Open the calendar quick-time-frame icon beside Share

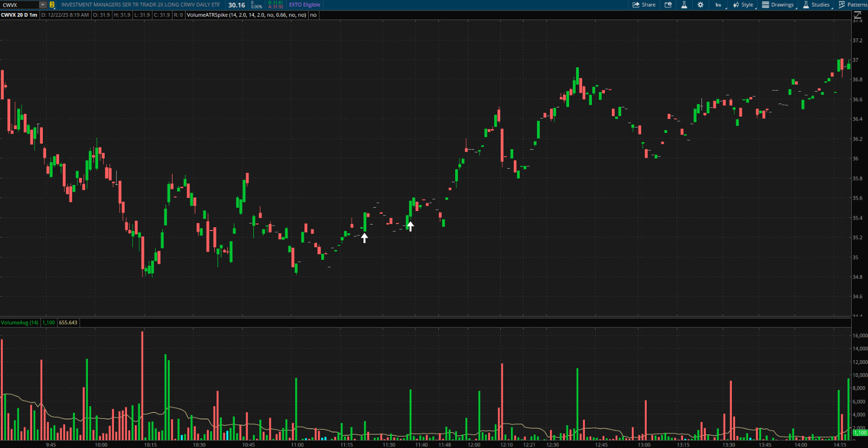(x=668, y=5)
